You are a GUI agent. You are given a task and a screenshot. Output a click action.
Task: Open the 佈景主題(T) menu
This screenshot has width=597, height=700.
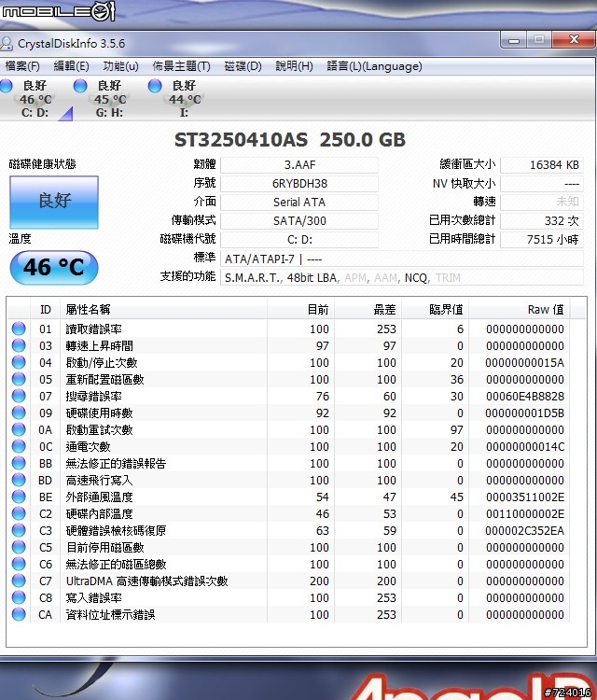[x=181, y=66]
